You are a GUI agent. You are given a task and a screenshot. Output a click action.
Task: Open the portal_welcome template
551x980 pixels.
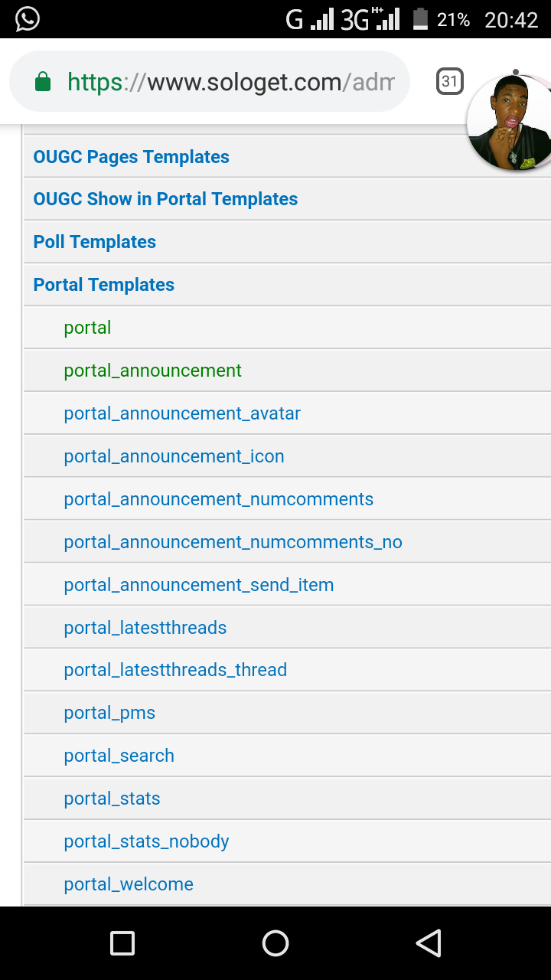pyautogui.click(x=129, y=884)
